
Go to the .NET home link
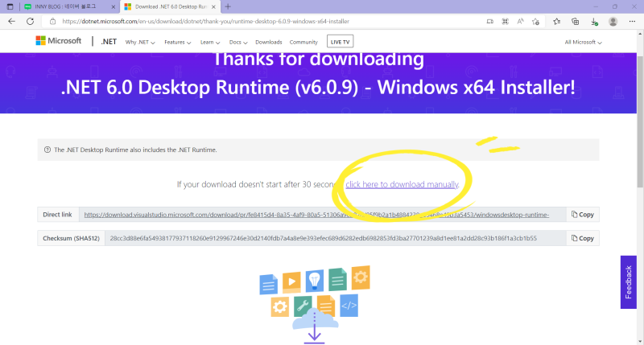pyautogui.click(x=109, y=42)
